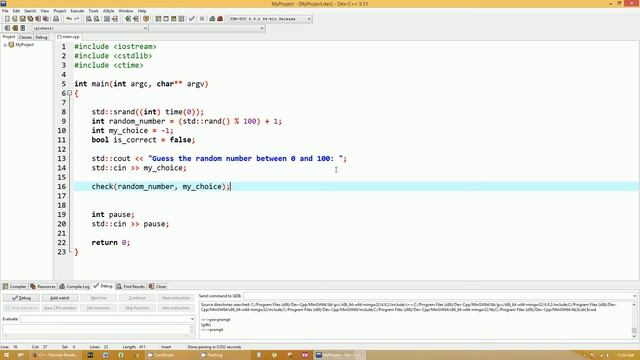640x360 pixels.
Task: Expand the MyProject tree node
Action: click(5, 45)
